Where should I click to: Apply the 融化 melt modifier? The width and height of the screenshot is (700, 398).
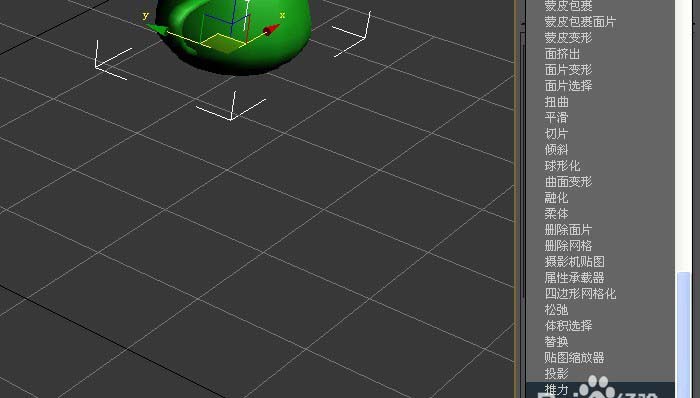tap(557, 198)
